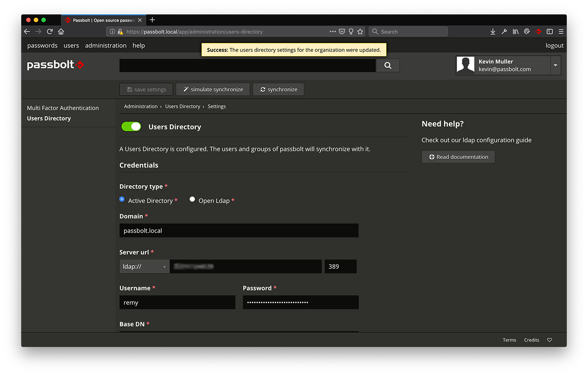Image resolution: width=588 pixels, height=375 pixels.
Task: Open the users menu
Action: (71, 45)
